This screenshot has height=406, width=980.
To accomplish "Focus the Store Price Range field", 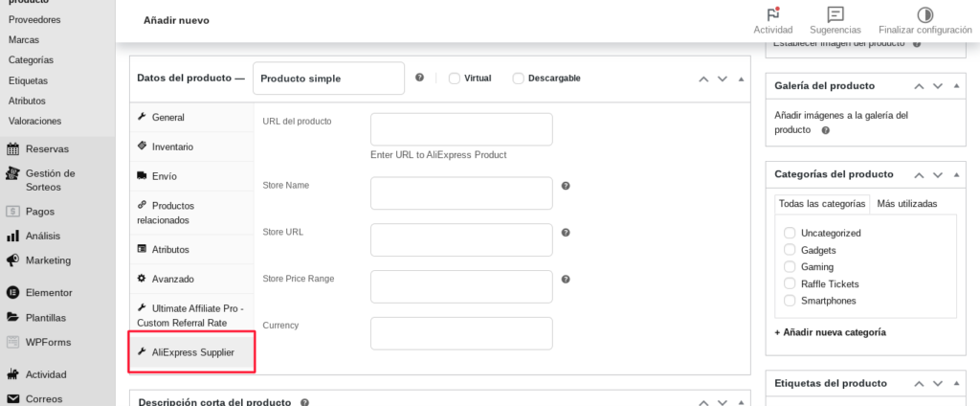I will (x=461, y=286).
